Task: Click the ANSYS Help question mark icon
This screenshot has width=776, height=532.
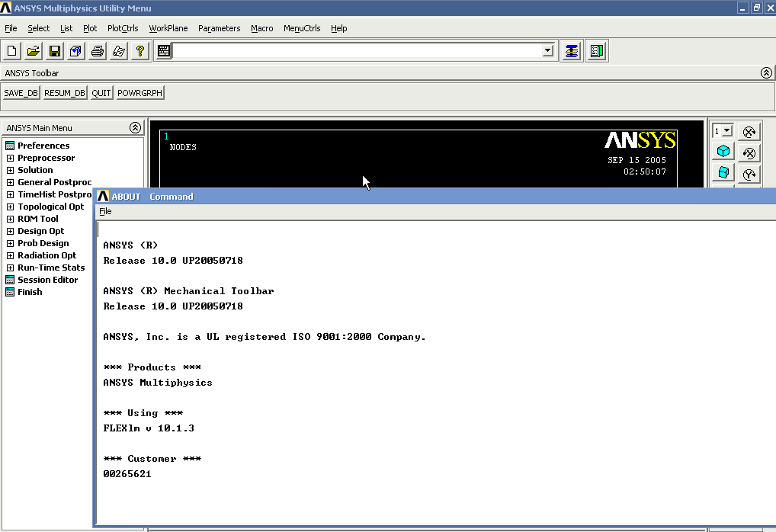Action: [x=140, y=51]
